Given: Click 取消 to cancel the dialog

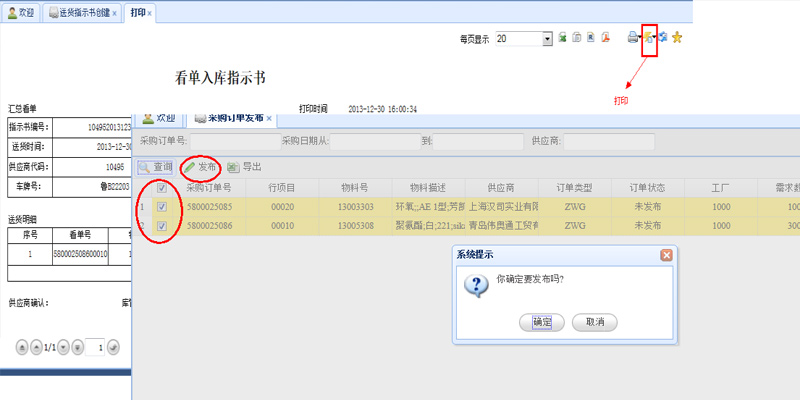Looking at the screenshot, I should point(594,322).
